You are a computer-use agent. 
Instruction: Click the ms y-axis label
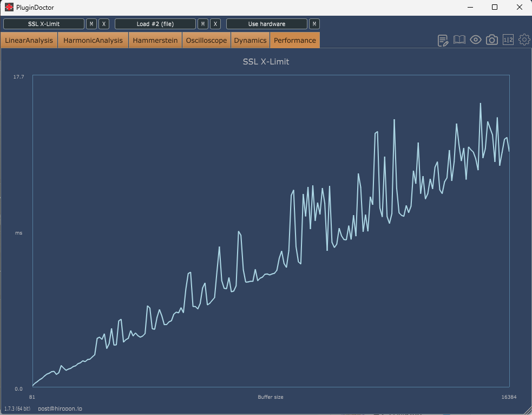(18, 233)
